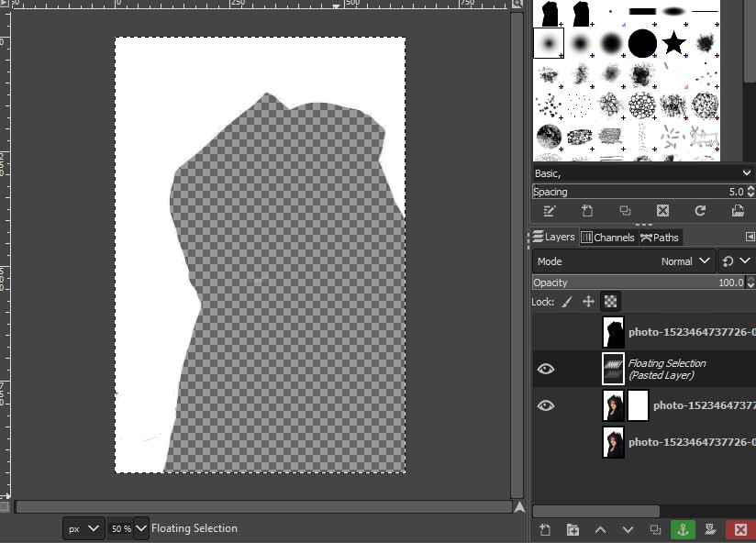Toggle visibility of the photo-1523464737726 layer
Image resolution: width=756 pixels, height=543 pixels.
546,404
